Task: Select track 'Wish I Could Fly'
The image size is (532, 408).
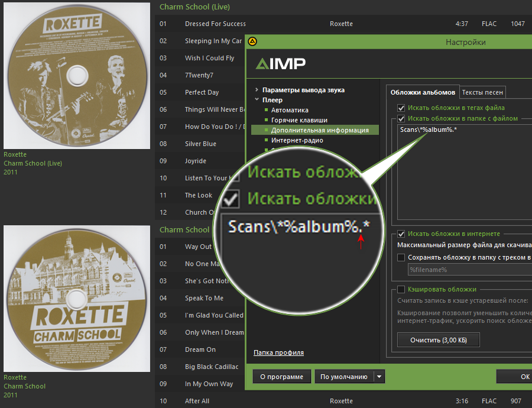Action: point(209,58)
